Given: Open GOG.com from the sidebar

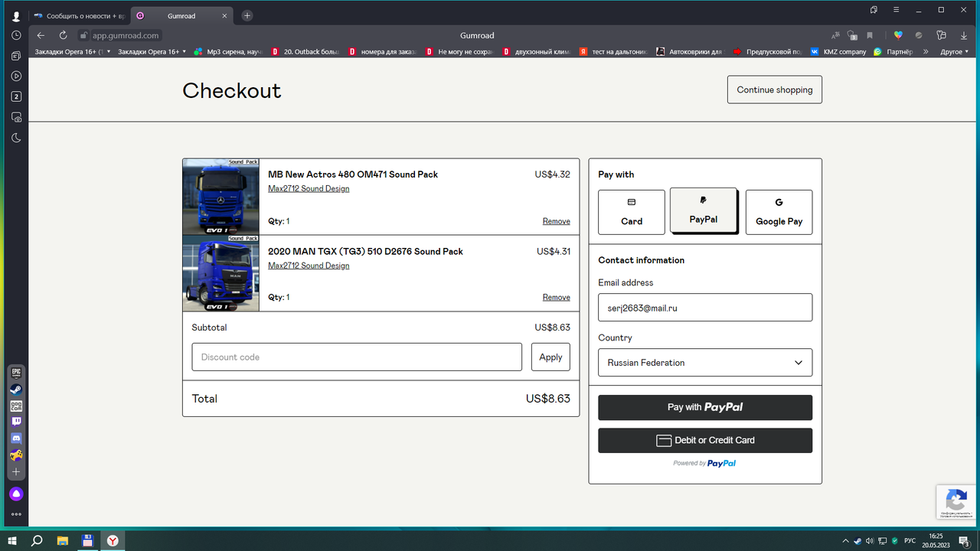Looking at the screenshot, I should pos(16,406).
